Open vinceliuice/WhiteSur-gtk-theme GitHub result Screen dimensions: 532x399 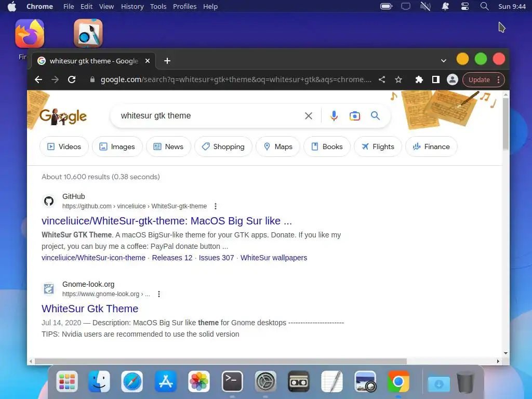[167, 221]
